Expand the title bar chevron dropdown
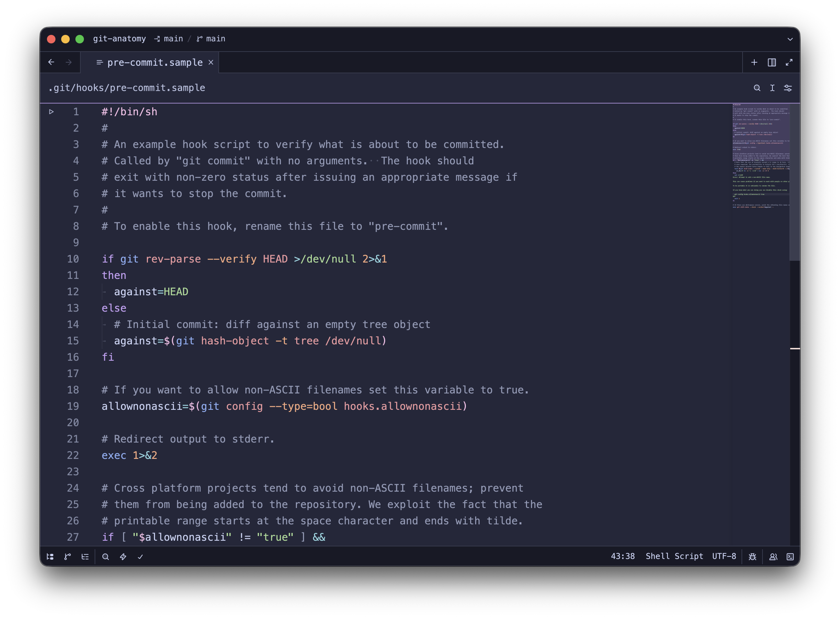The width and height of the screenshot is (840, 619). 790,39
